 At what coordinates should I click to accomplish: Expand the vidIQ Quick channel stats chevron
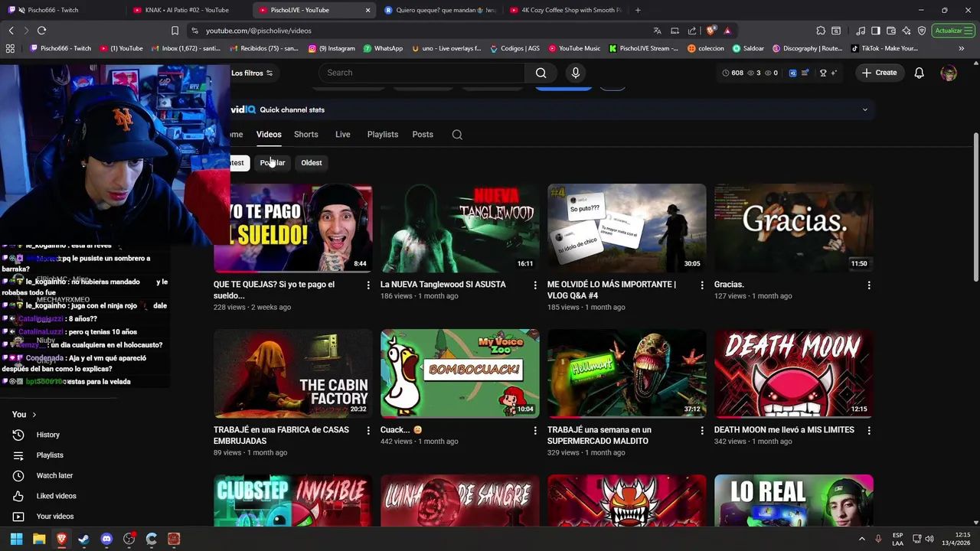point(865,109)
